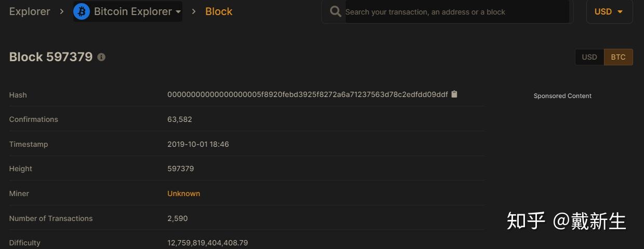Click the Bitcoin logo icon
Image resolution: width=644 pixels, height=249 pixels.
pyautogui.click(x=82, y=11)
